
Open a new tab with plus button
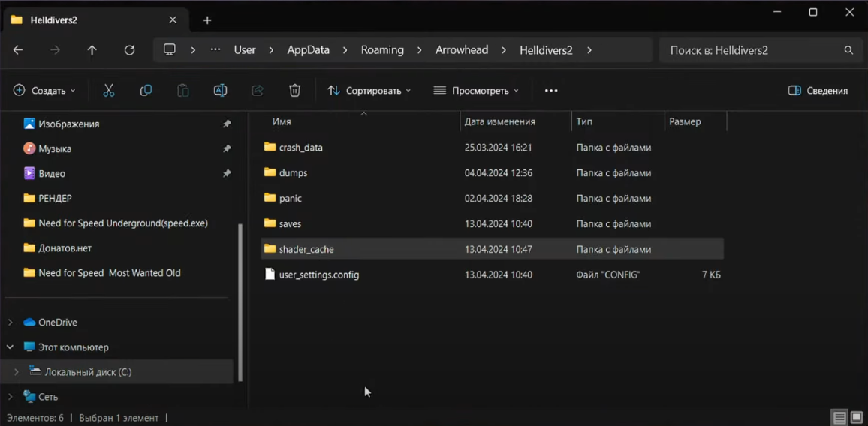pyautogui.click(x=207, y=20)
